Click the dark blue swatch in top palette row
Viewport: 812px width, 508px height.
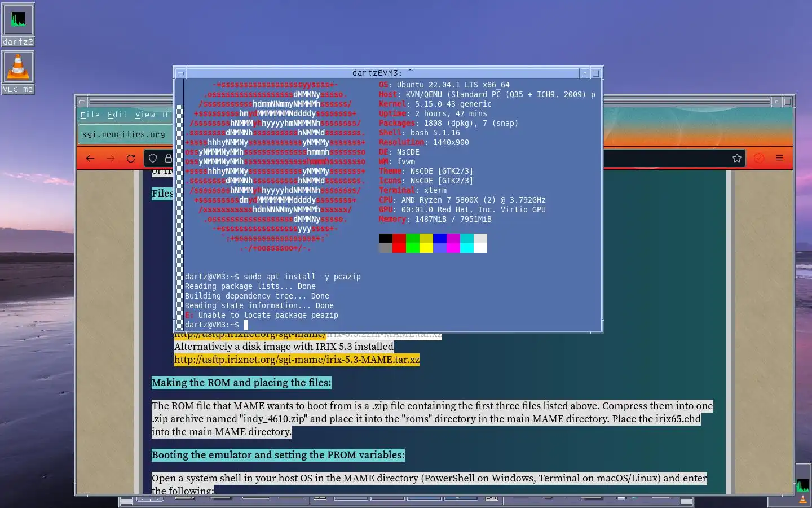click(x=440, y=239)
